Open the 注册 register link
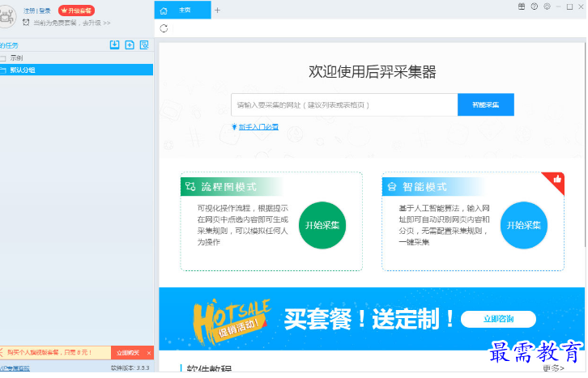This screenshot has width=588, height=378. click(x=29, y=11)
